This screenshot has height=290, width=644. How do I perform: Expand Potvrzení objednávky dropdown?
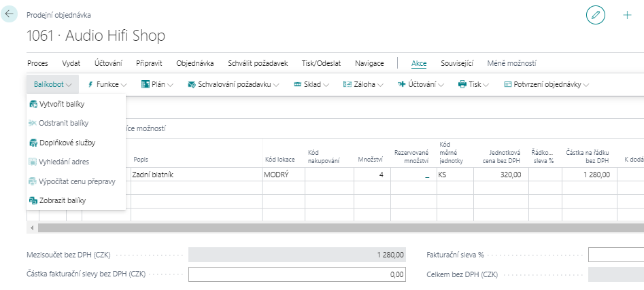[546, 84]
